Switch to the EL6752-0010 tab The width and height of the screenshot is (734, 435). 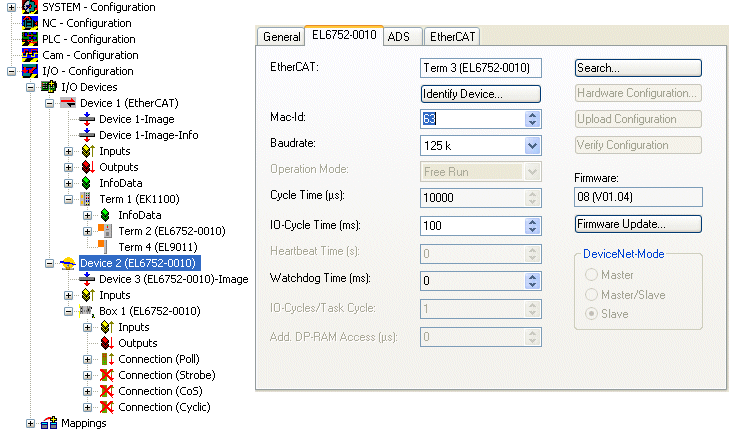[344, 35]
